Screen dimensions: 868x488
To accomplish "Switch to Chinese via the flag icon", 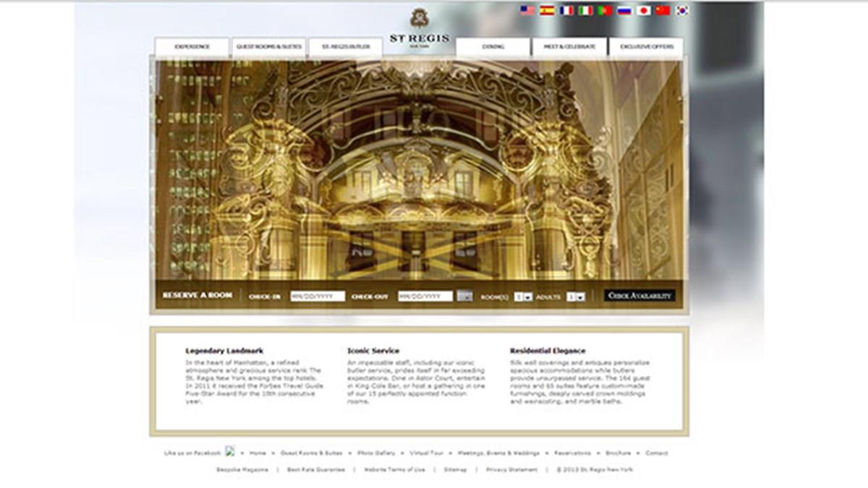I will point(663,10).
